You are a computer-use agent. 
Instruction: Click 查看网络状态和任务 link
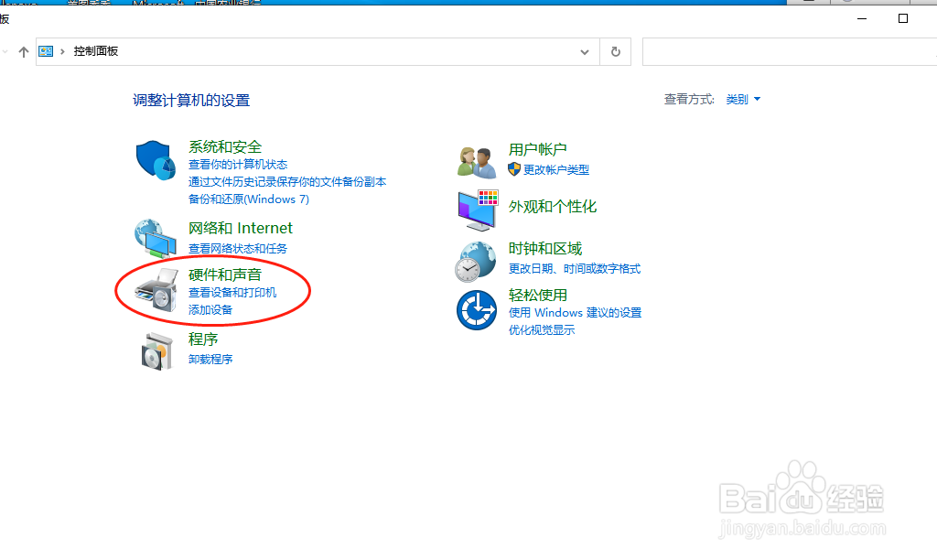[238, 249]
